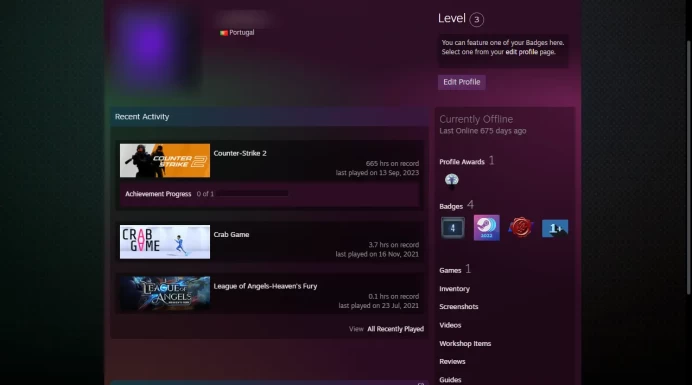Click the page vertical scrollbar
Viewport: 692px width, 385px height.
pyautogui.click(x=688, y=168)
